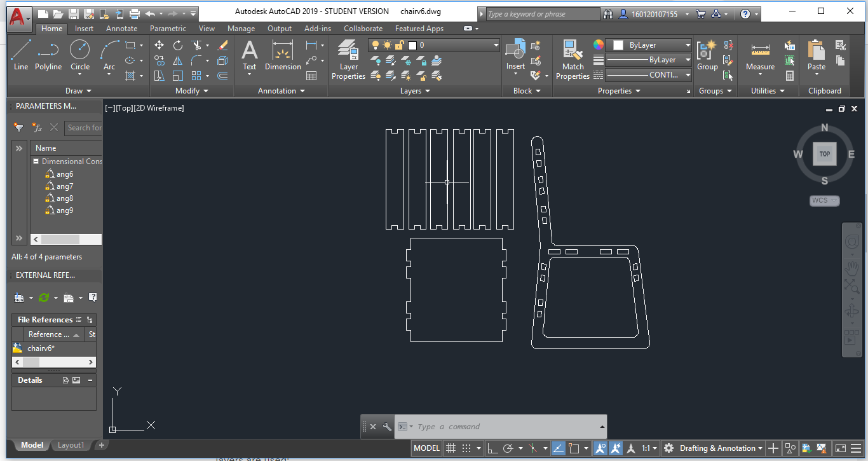Select the ang8 parameter
The image size is (868, 461).
point(64,198)
